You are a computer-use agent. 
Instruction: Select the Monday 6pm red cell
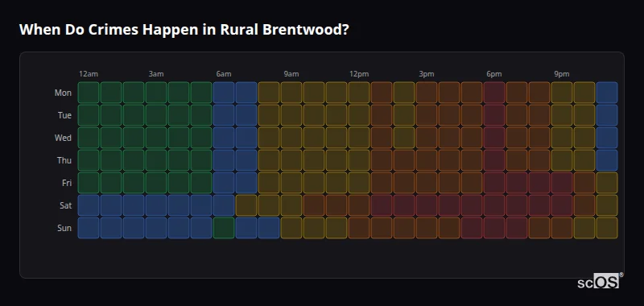point(494,93)
